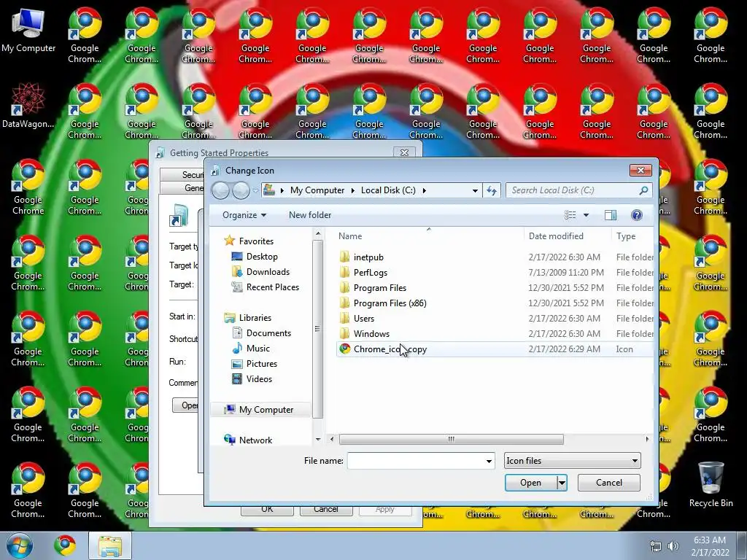Click Local Disk (C:) in the address breadcrumb

388,190
